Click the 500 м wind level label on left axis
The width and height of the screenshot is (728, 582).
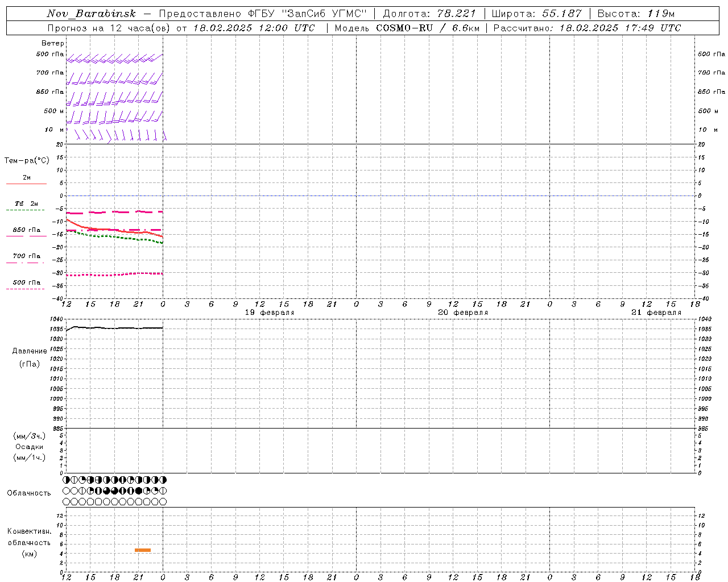point(54,111)
